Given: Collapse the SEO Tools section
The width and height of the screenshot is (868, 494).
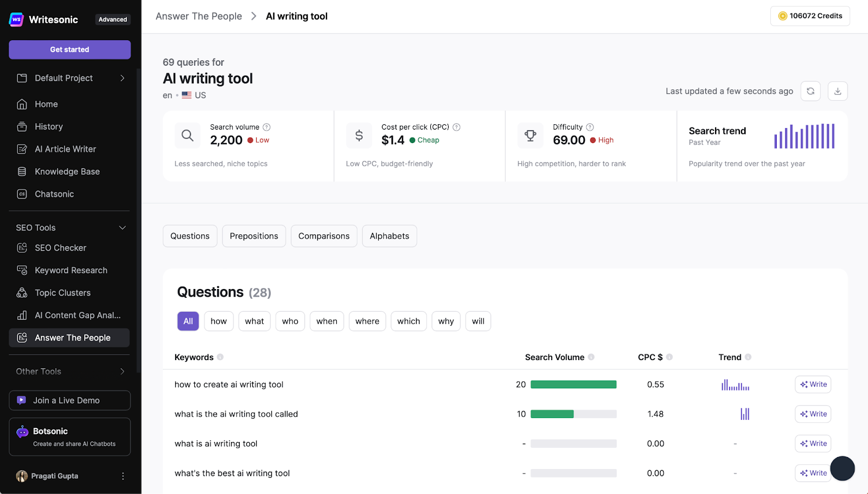Looking at the screenshot, I should coord(123,227).
